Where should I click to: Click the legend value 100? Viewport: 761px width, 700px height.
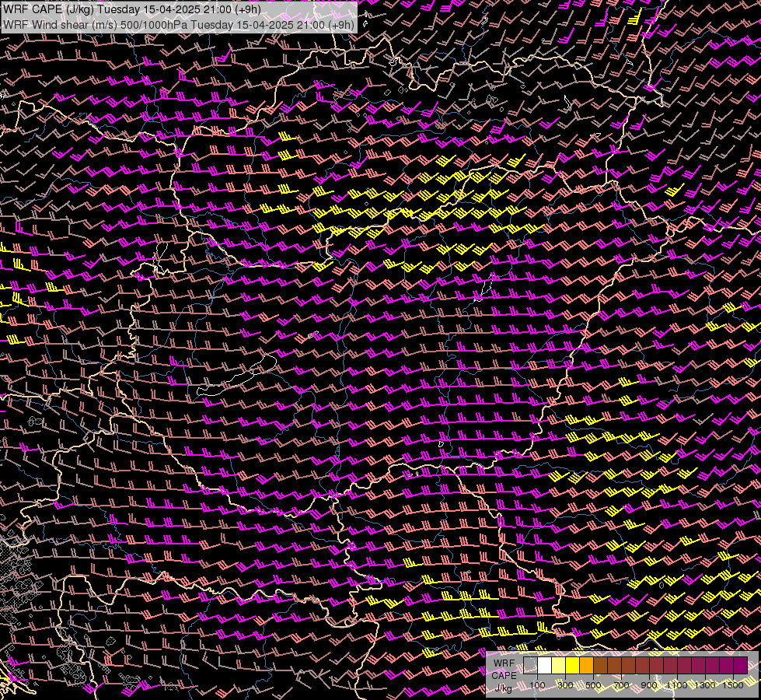537,685
